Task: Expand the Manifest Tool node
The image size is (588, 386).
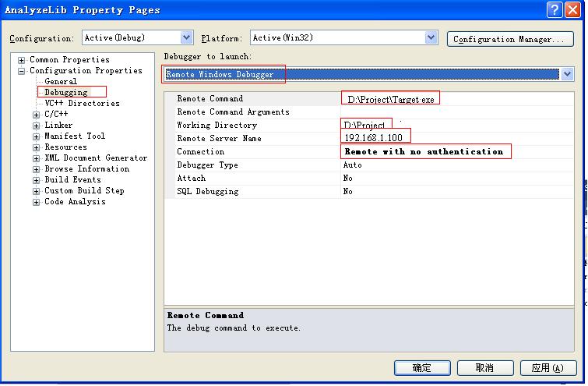Action: coord(36,136)
